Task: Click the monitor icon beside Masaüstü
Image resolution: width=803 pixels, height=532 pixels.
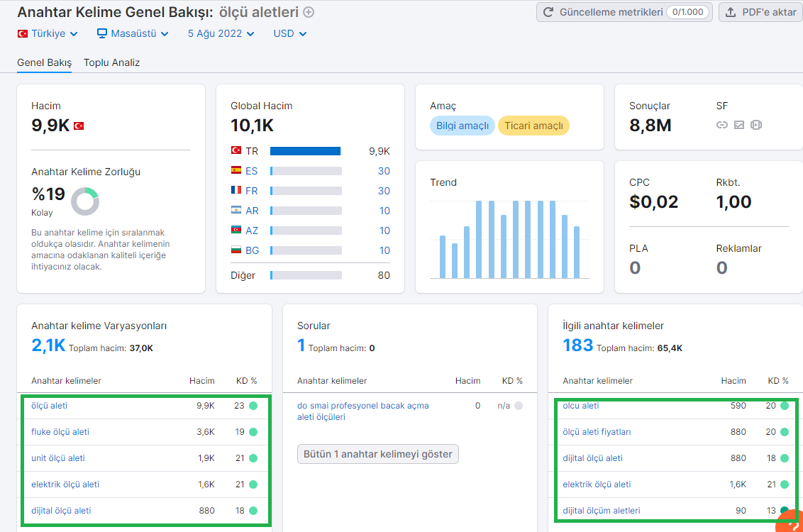Action: click(x=102, y=33)
